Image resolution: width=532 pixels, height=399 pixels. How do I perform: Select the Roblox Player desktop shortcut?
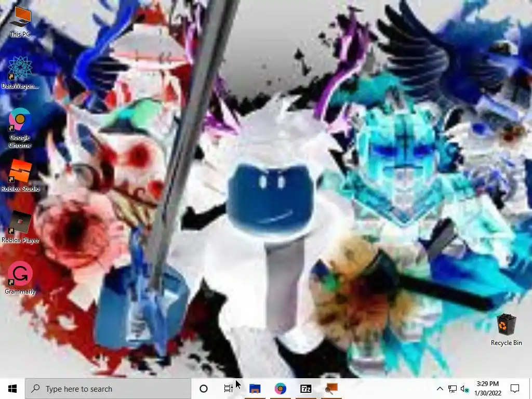tap(20, 228)
